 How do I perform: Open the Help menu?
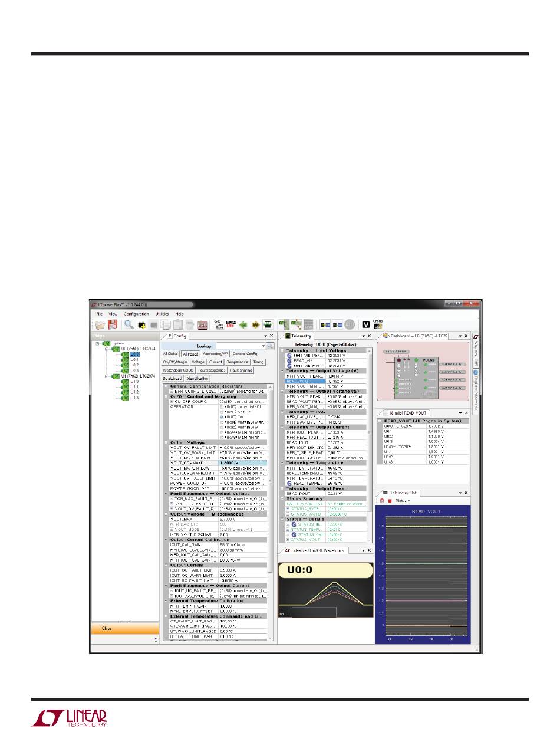click(x=179, y=314)
